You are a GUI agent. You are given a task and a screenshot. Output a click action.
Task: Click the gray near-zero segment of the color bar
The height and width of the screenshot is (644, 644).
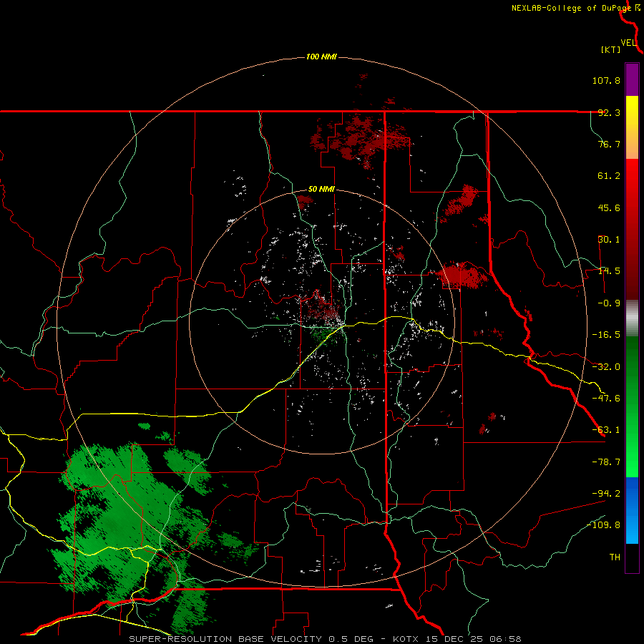pyautogui.click(x=632, y=318)
